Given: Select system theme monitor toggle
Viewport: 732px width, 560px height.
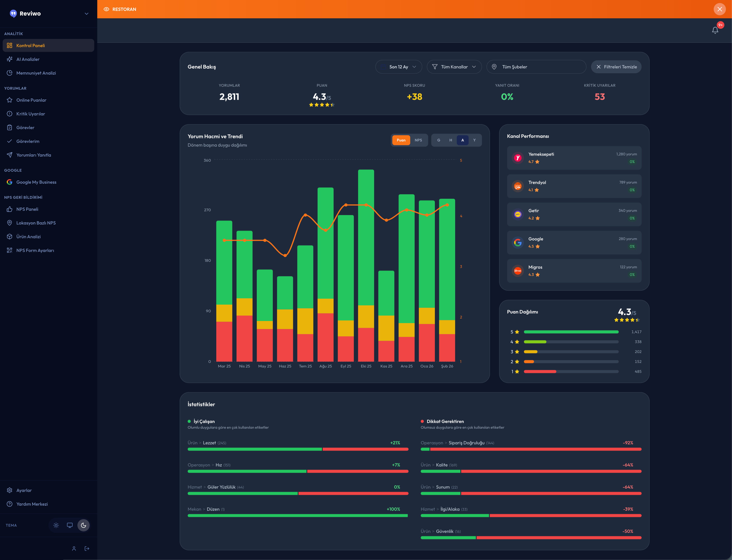Looking at the screenshot, I should [70, 525].
